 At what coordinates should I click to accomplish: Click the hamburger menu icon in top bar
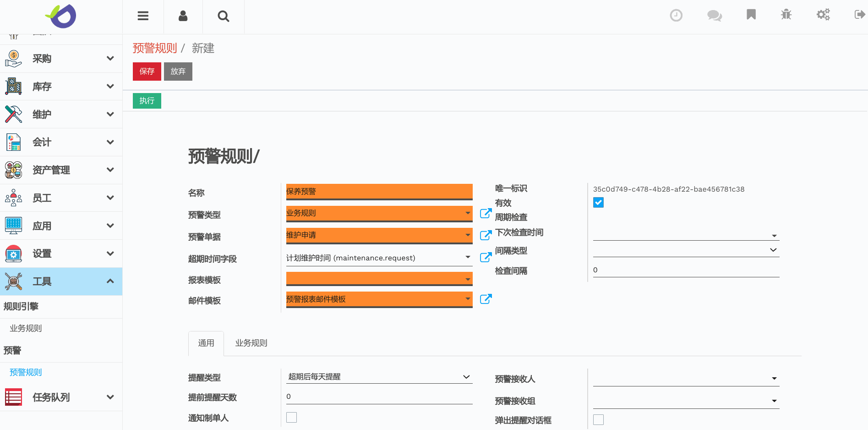click(x=143, y=16)
